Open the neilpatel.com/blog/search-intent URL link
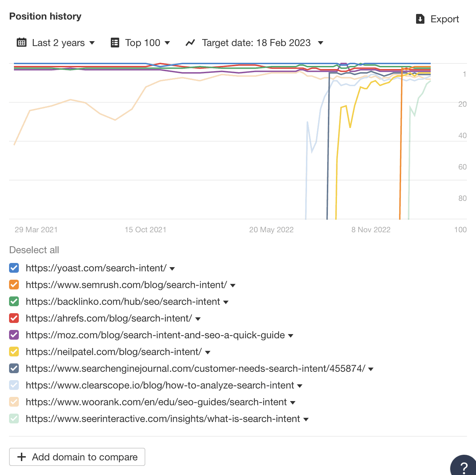Screen dimensions: 476x475 [x=114, y=352]
